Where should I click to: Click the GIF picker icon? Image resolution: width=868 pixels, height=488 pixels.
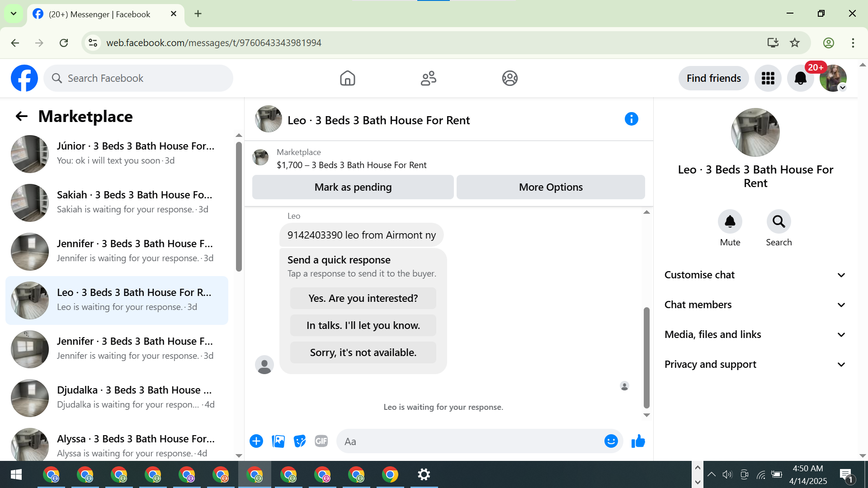click(321, 441)
